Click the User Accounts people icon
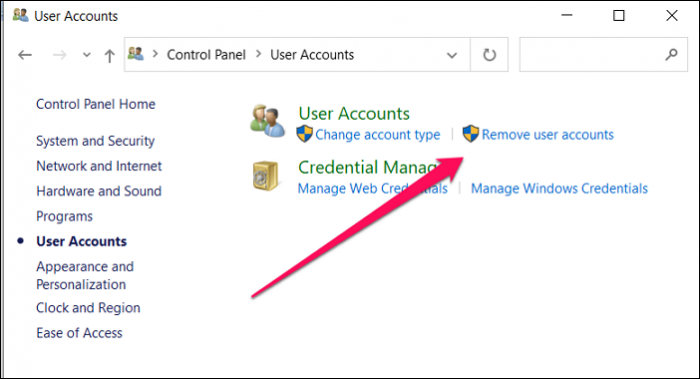 coord(267,121)
